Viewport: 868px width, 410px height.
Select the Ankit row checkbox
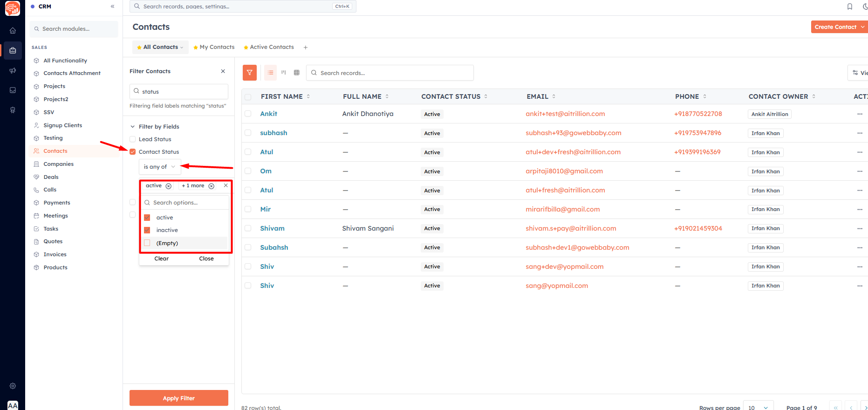click(x=248, y=114)
